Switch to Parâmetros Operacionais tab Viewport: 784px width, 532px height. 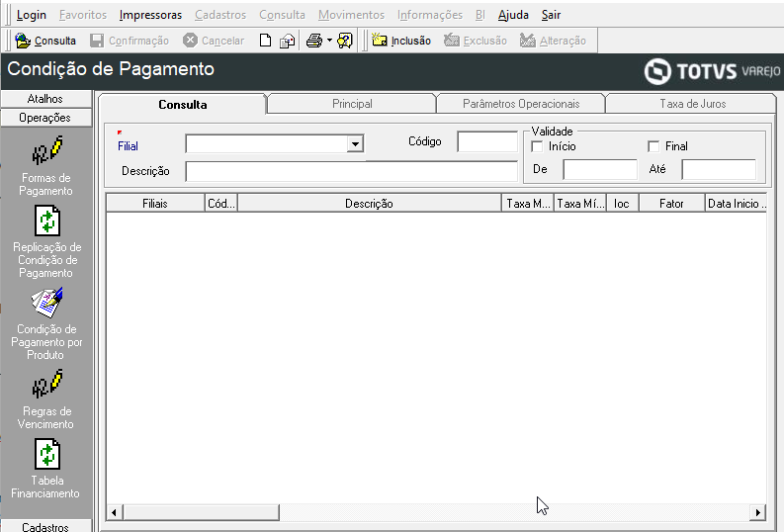521,104
